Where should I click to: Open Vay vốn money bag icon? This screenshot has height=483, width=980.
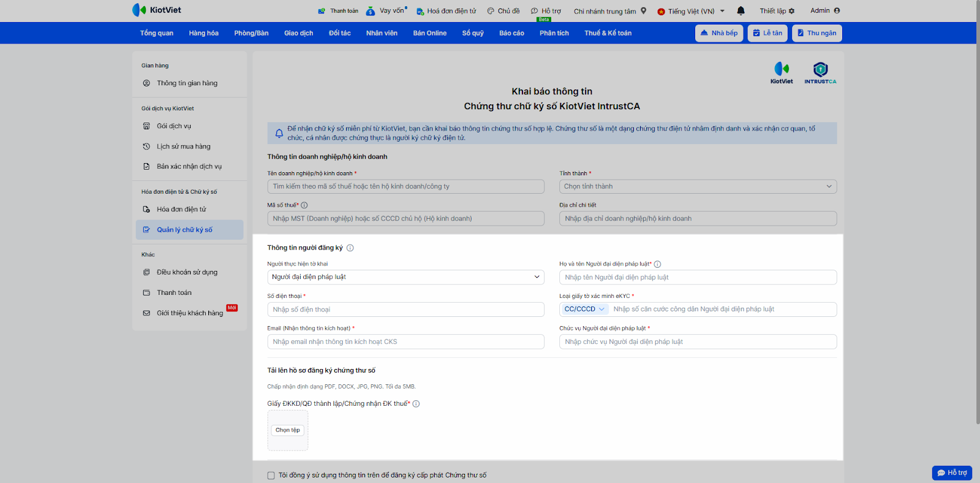[371, 11]
